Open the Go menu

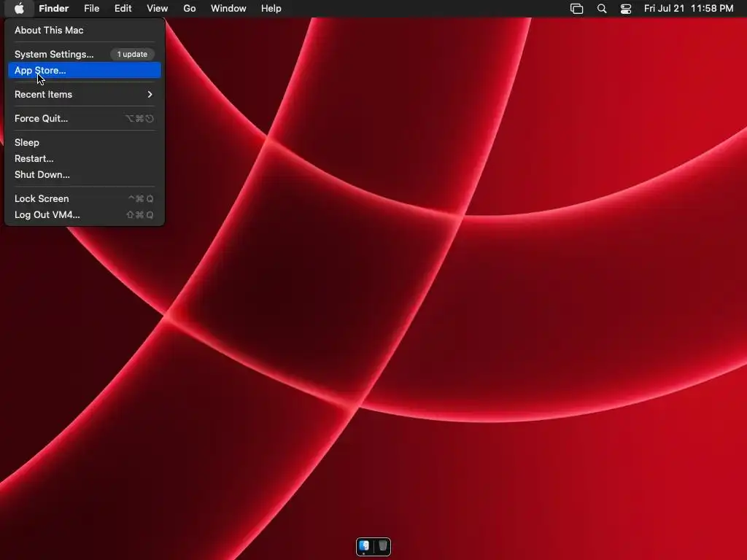click(x=190, y=9)
